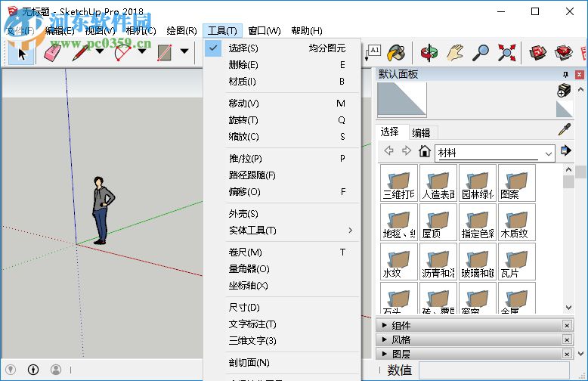This screenshot has width=588, height=381.
Task: Select the Pan hand tool
Action: [x=455, y=53]
